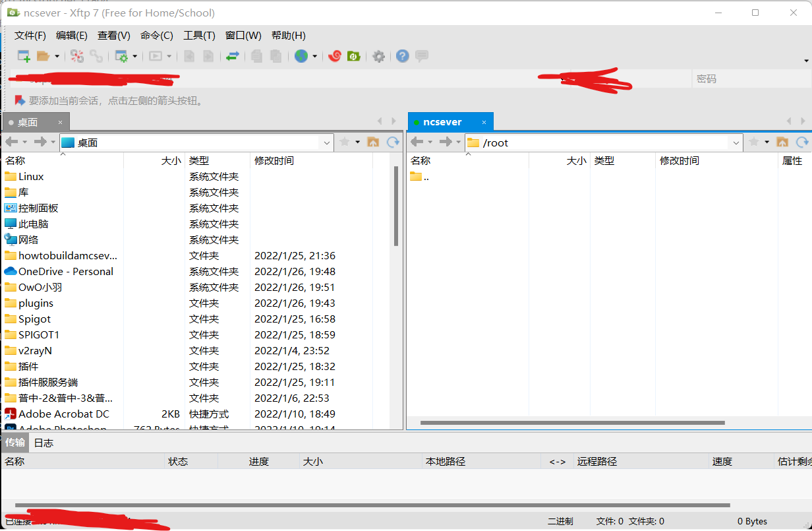This screenshot has height=531, width=812.
Task: Click the session properties gear-window icon
Action: tap(121, 56)
